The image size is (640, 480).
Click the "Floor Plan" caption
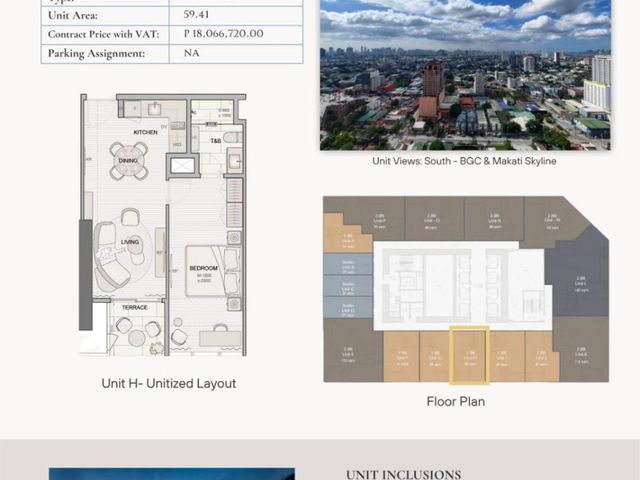[456, 402]
